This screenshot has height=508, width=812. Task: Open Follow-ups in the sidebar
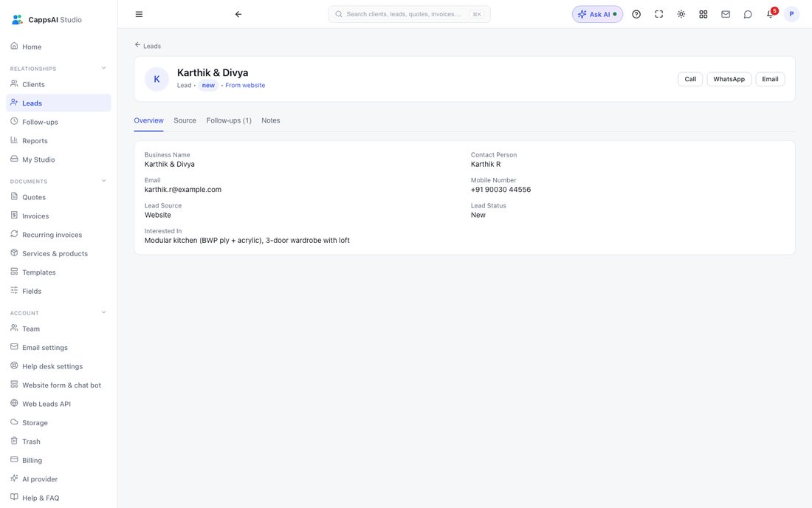pyautogui.click(x=58, y=123)
